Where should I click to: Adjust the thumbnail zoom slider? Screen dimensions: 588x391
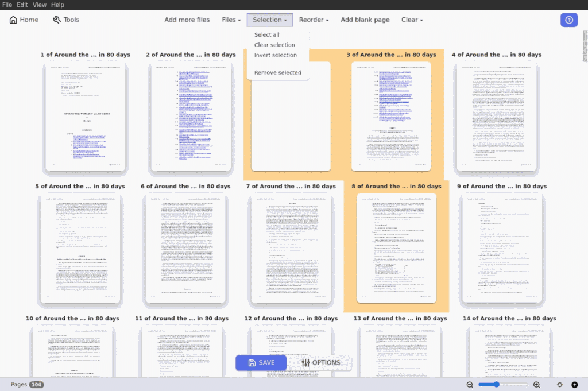[x=503, y=385]
